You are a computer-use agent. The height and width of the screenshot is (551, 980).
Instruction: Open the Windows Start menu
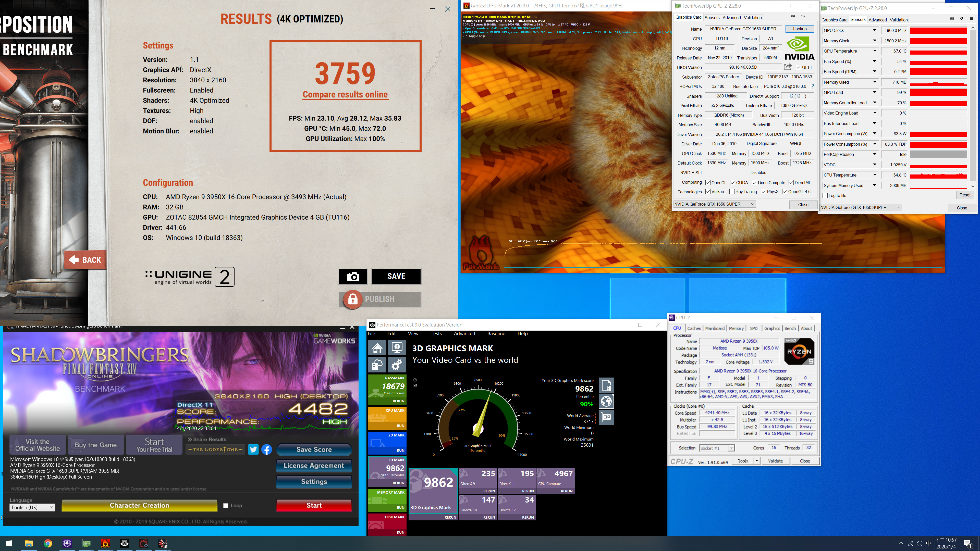click(x=9, y=543)
